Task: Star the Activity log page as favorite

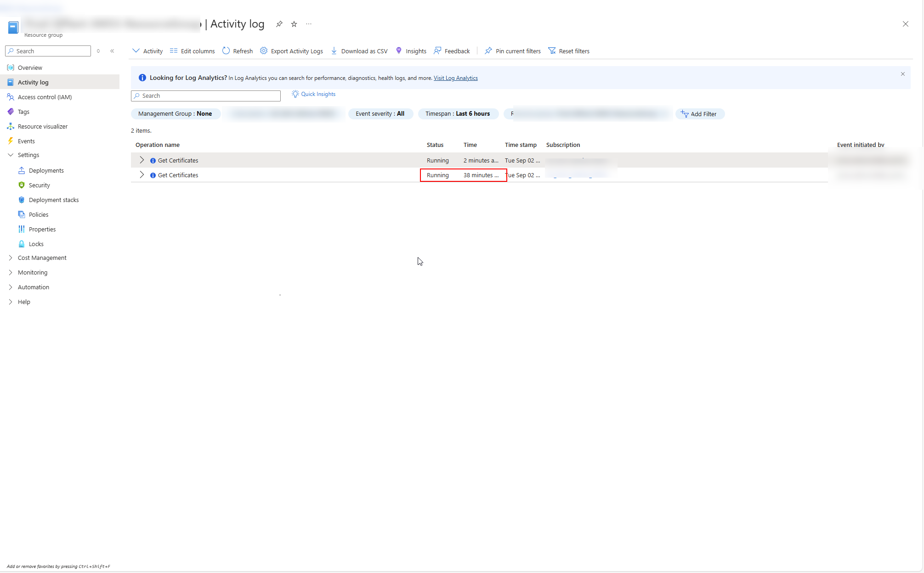Action: pos(294,24)
